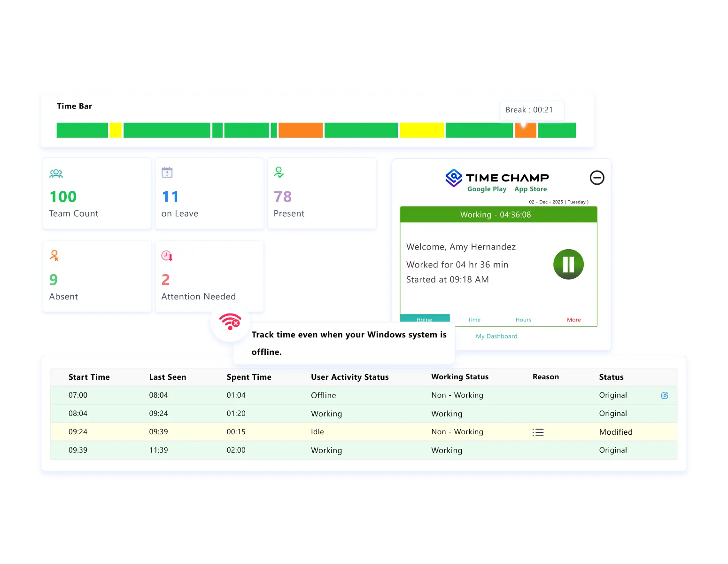Collapse the Time Champ widget with the minus icon
The image size is (728, 564).
click(597, 178)
